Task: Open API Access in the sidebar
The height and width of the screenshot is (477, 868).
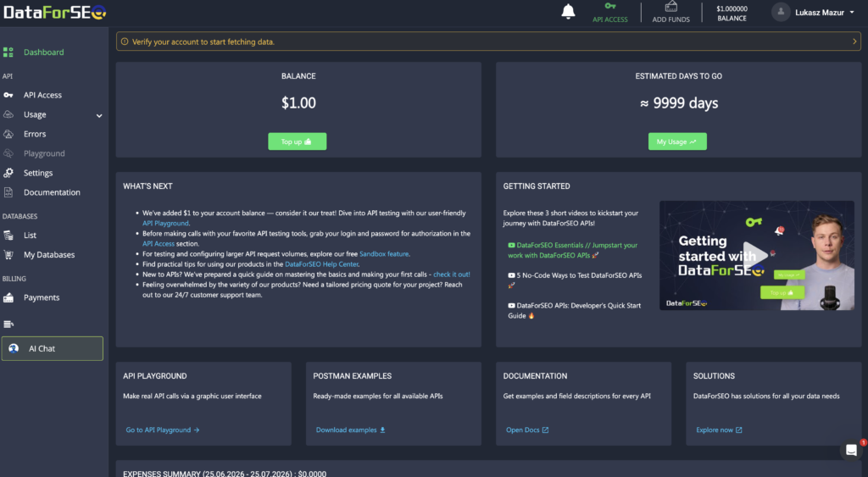Action: (42, 95)
